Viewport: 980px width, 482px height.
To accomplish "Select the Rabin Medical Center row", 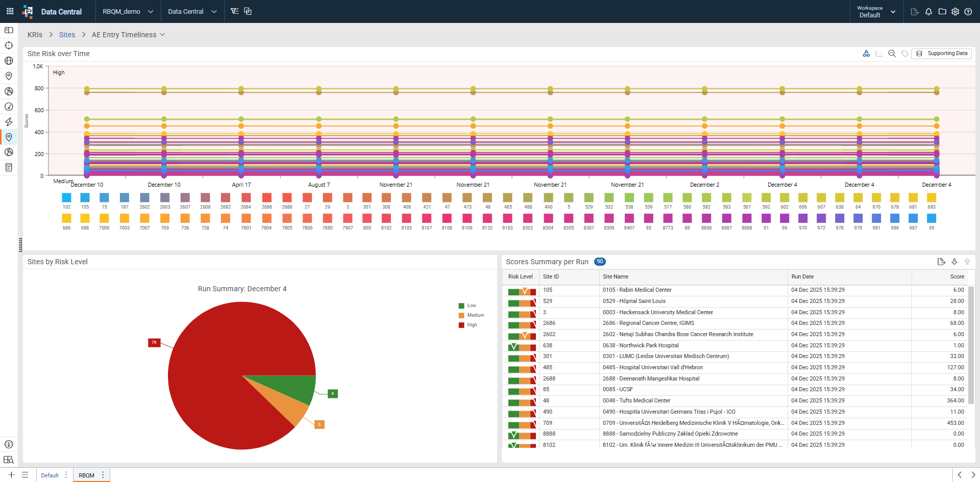I will (x=735, y=290).
